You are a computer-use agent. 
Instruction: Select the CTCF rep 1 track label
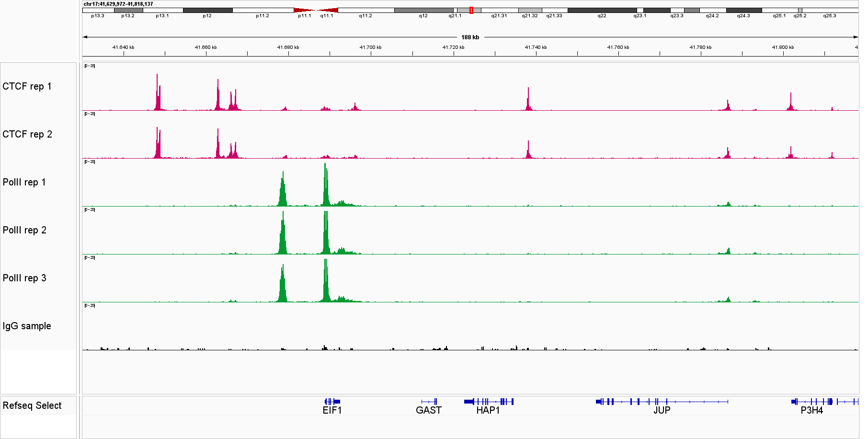click(x=27, y=86)
